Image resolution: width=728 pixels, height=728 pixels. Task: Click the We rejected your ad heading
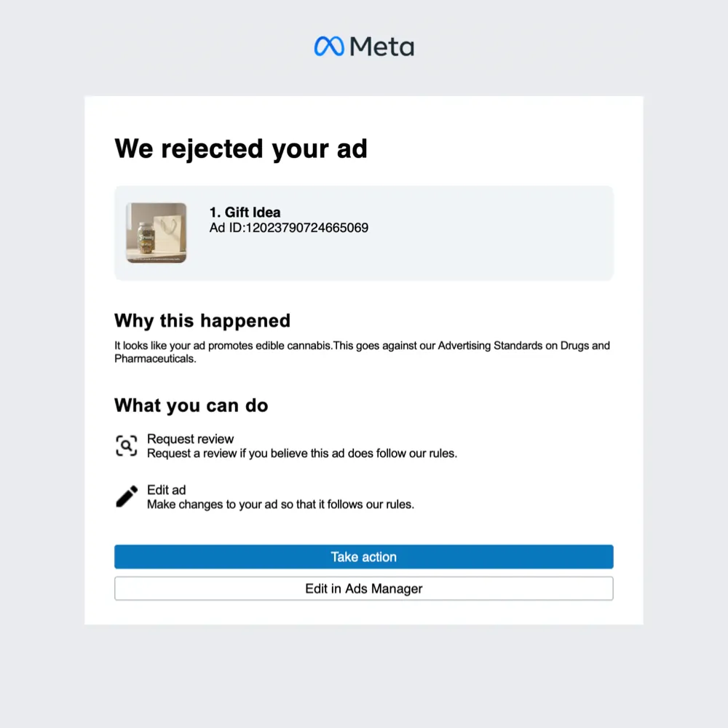241,149
